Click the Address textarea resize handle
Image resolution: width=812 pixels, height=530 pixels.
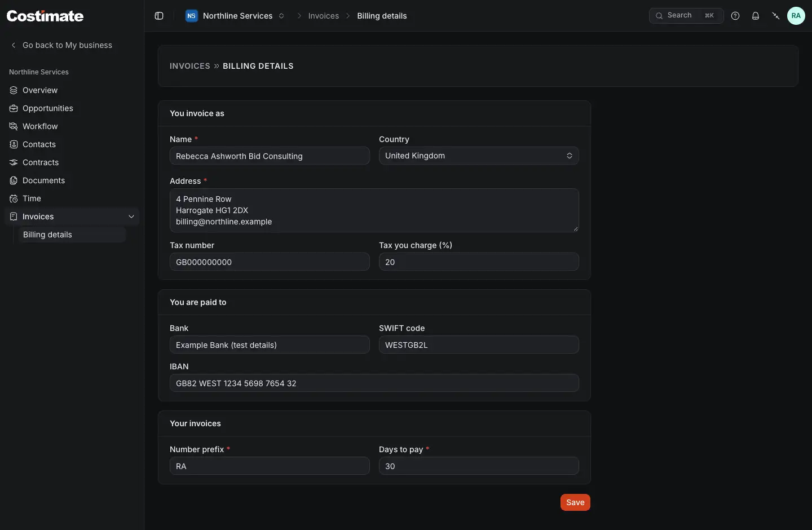point(576,229)
